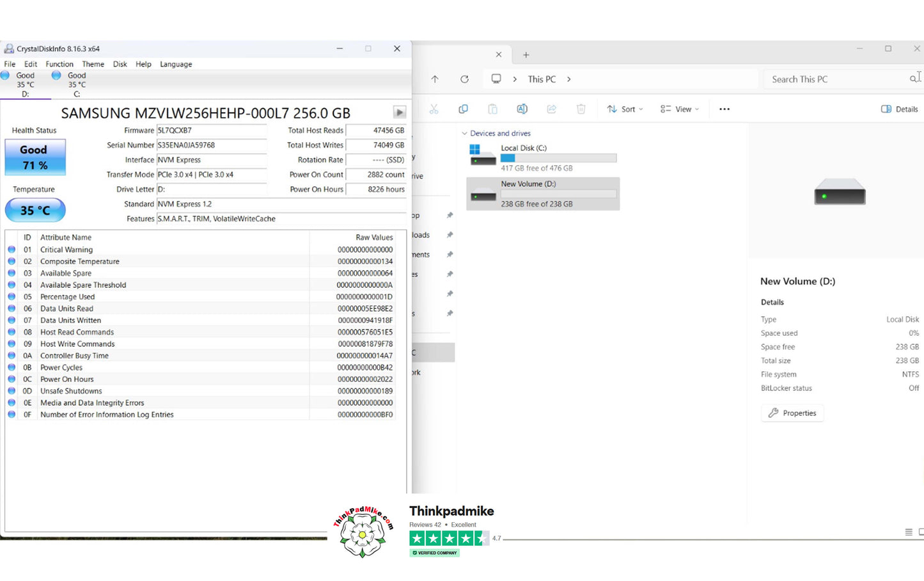Click the Firmware field 5L7QCXB7
The width and height of the screenshot is (924, 581).
pos(212,131)
